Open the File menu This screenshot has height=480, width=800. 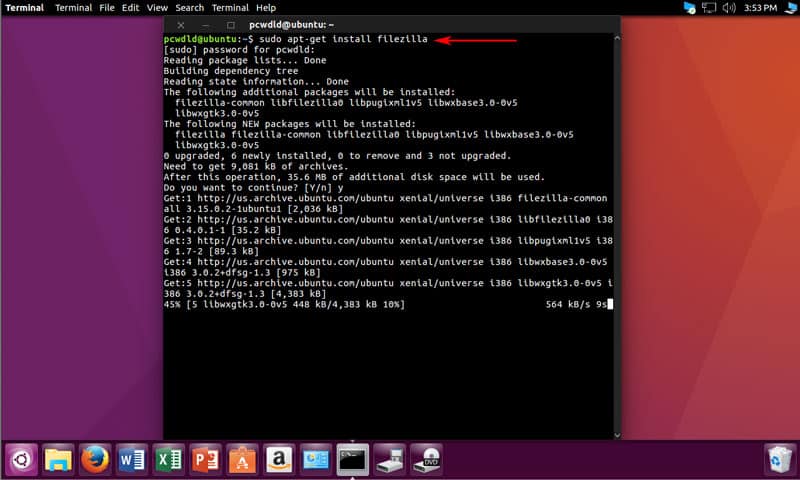[x=107, y=8]
